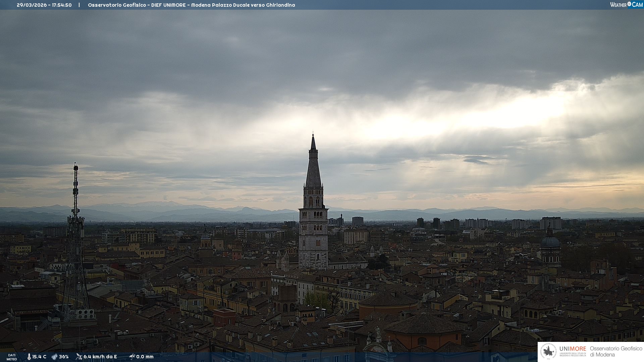
Task: Click the Ghirlandina tower spire tip
Action: (313, 135)
